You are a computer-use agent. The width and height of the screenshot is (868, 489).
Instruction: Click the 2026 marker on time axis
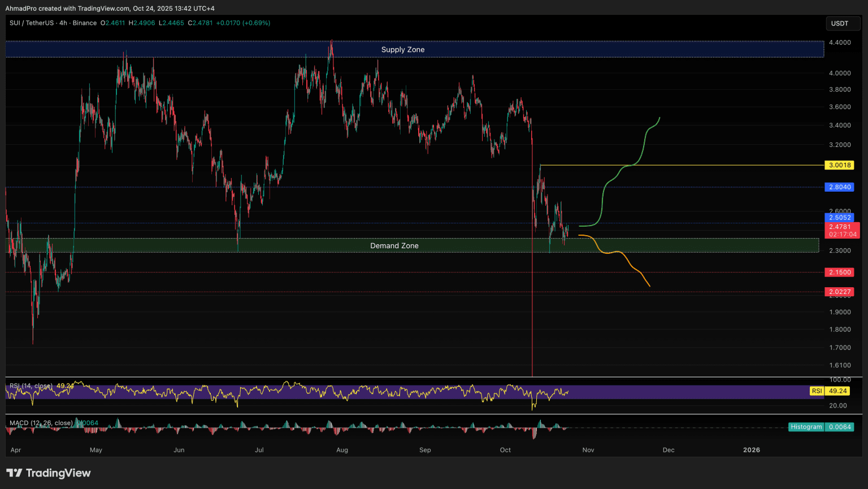click(751, 450)
